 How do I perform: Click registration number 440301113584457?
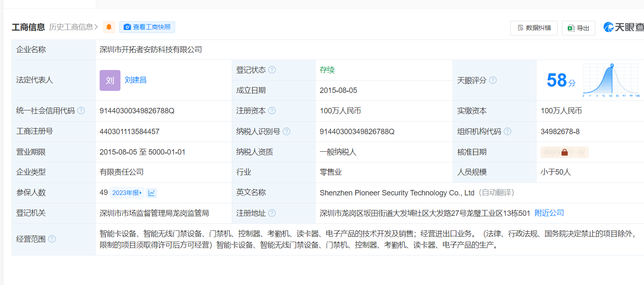[x=129, y=131]
